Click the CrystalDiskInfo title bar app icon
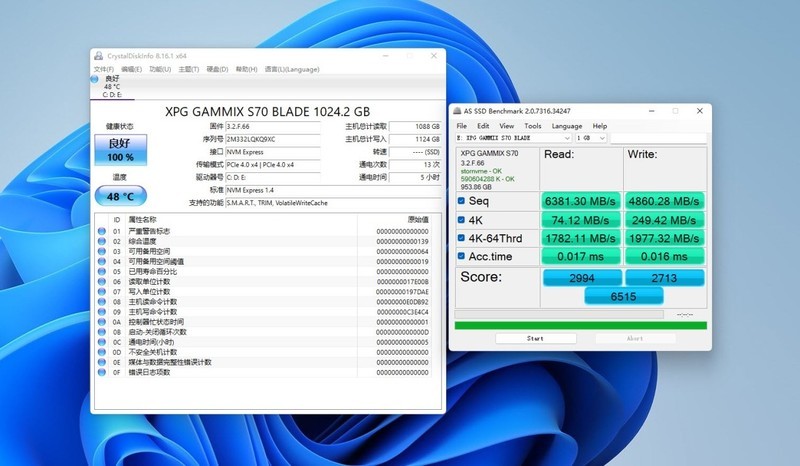This screenshot has width=800, height=466. click(98, 56)
